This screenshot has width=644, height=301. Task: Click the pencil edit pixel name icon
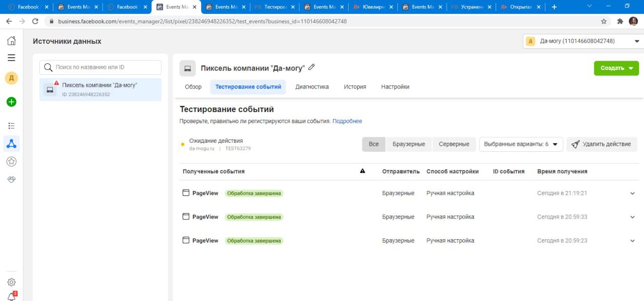coord(311,67)
